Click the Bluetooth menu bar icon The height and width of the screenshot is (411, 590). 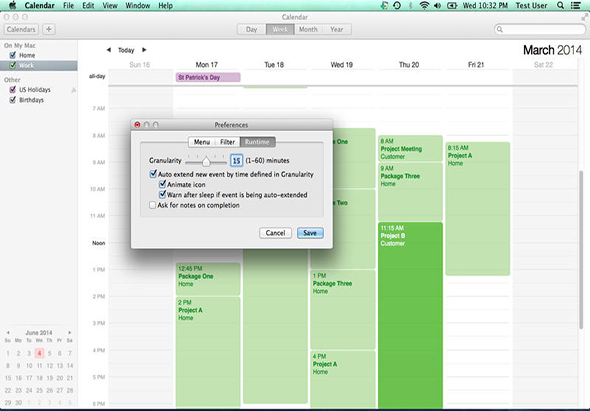coord(411,5)
